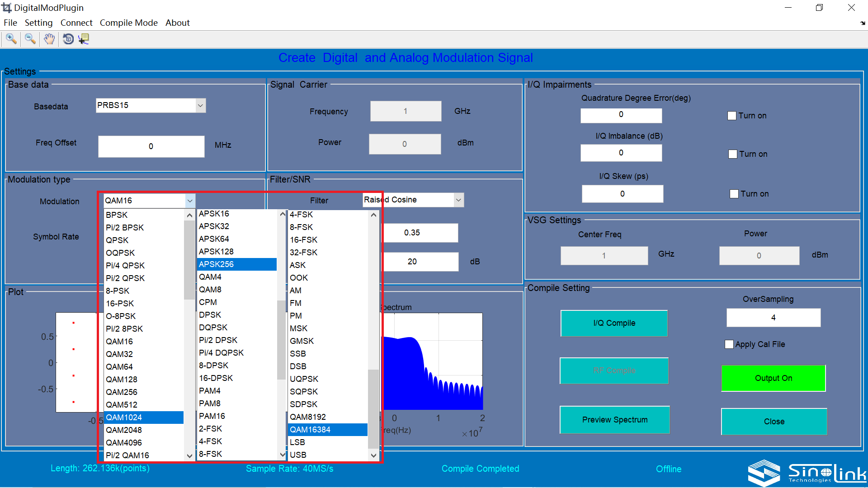Enable I/Q Imbalance Turn on checkbox

pyautogui.click(x=733, y=154)
